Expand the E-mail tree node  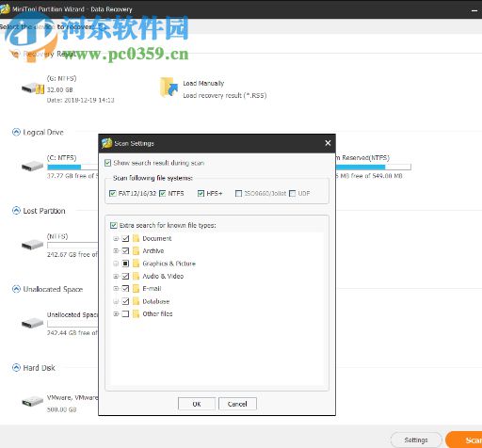tap(116, 288)
